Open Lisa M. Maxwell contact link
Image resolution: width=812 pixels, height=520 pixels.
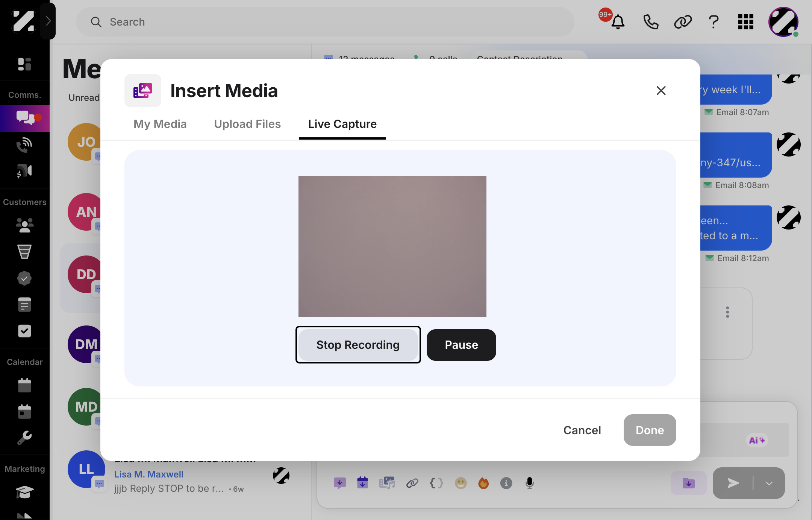point(149,474)
